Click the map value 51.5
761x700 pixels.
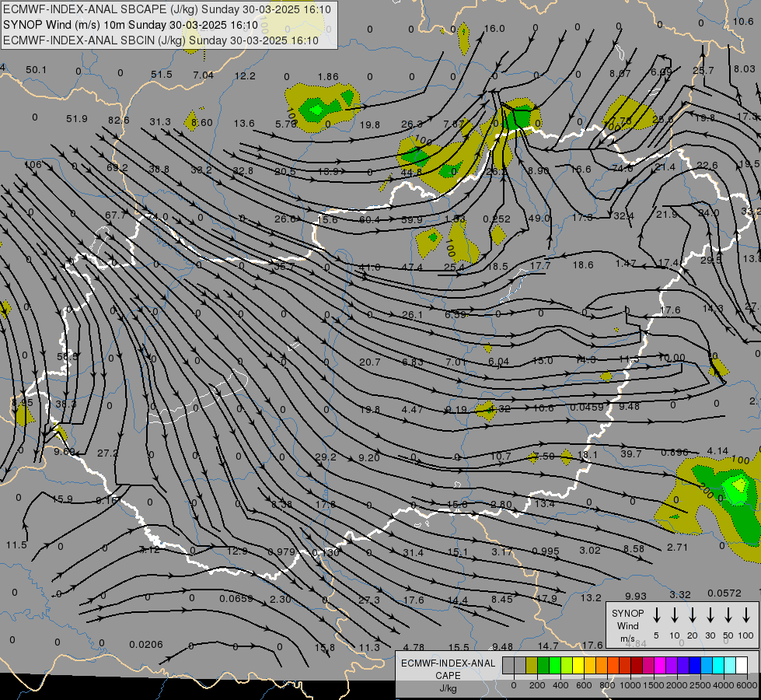point(161,75)
